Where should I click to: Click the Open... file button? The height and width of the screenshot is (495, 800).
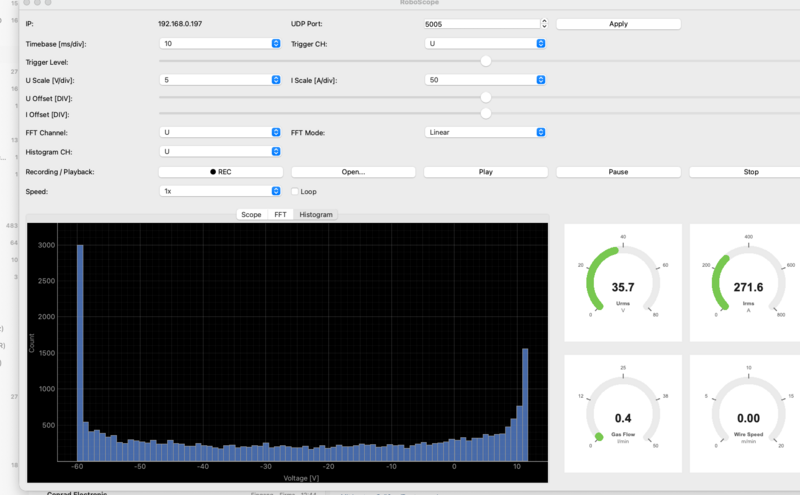point(353,172)
